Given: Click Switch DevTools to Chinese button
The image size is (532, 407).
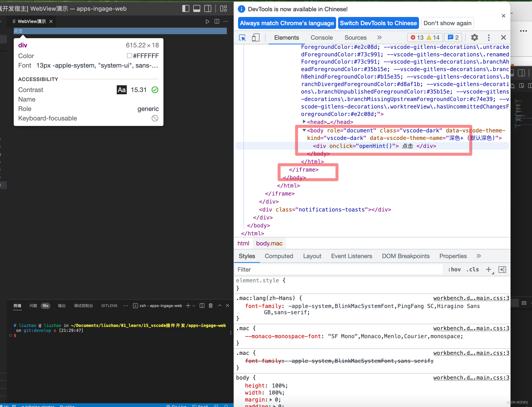Looking at the screenshot, I should coord(378,23).
